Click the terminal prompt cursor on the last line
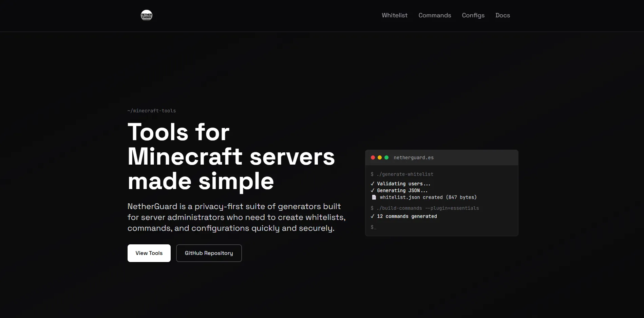 click(374, 227)
